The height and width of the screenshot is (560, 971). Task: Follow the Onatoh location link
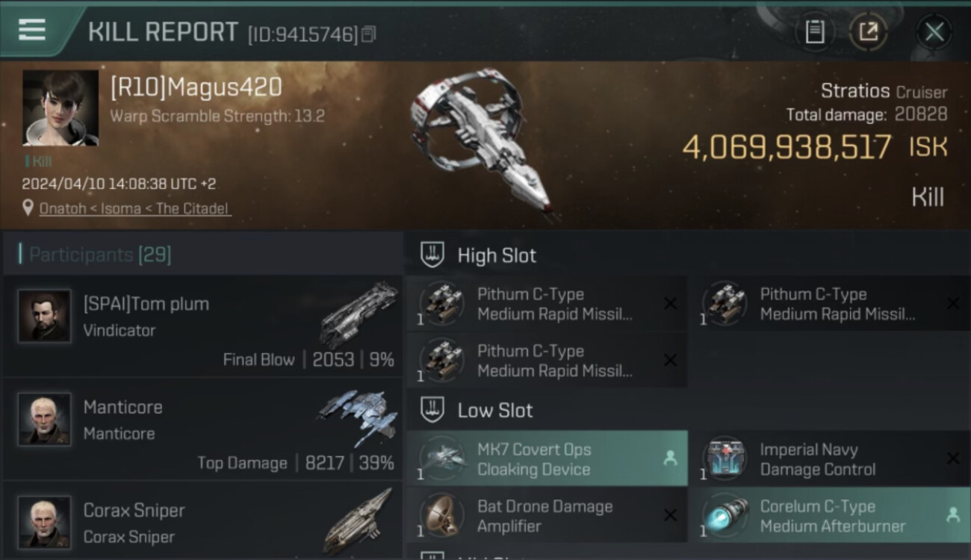click(135, 209)
